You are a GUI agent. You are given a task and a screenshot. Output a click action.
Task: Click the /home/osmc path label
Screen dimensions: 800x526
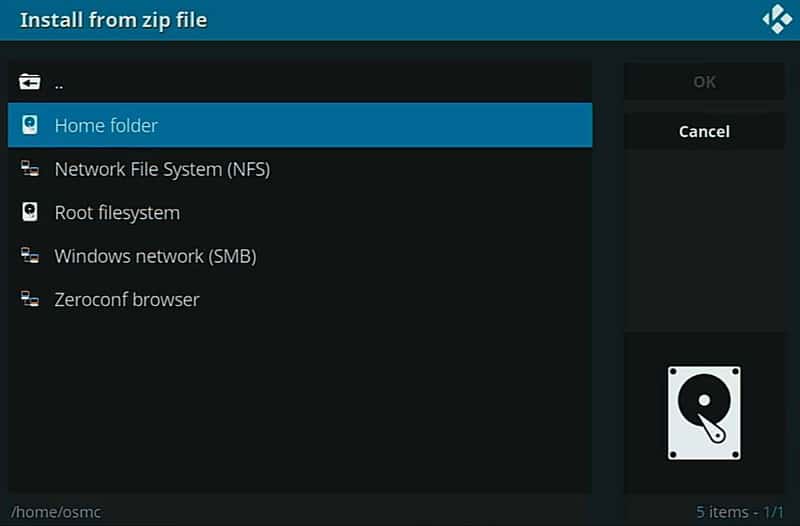(x=56, y=512)
